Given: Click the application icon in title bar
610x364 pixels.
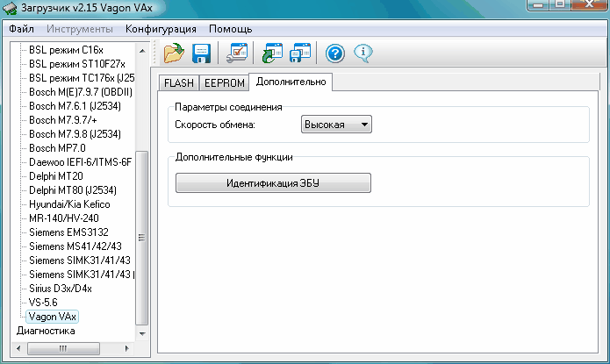Looking at the screenshot, I should point(10,8).
